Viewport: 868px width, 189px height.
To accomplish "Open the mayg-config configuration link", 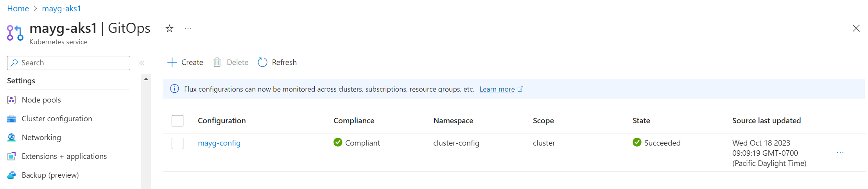I will pos(219,143).
